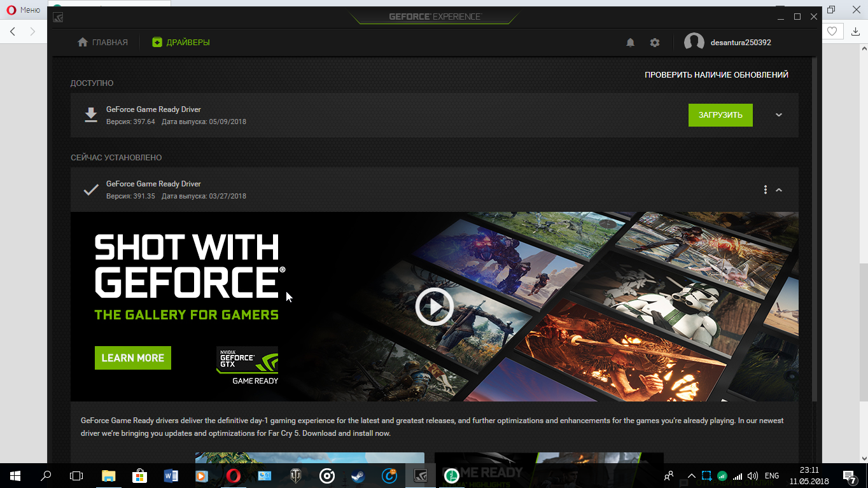Open three-dot menu for installed driver
This screenshot has height=488, width=868.
click(x=765, y=190)
